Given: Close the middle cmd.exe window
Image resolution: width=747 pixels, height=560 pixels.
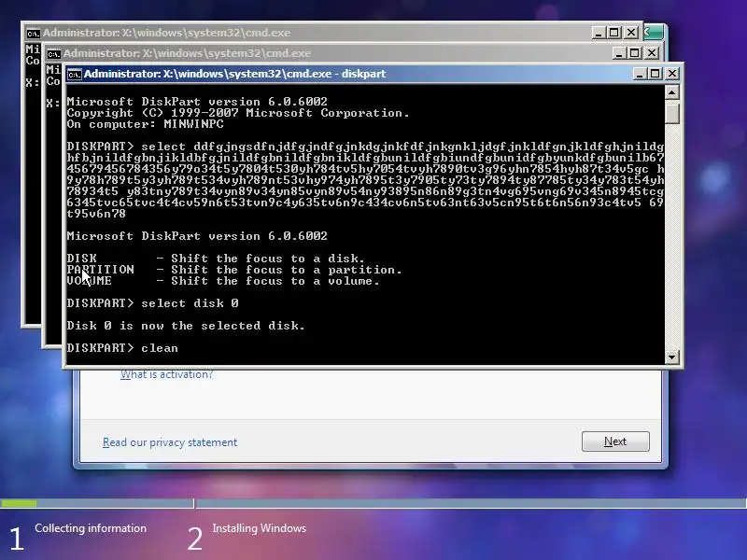Looking at the screenshot, I should click(x=652, y=53).
